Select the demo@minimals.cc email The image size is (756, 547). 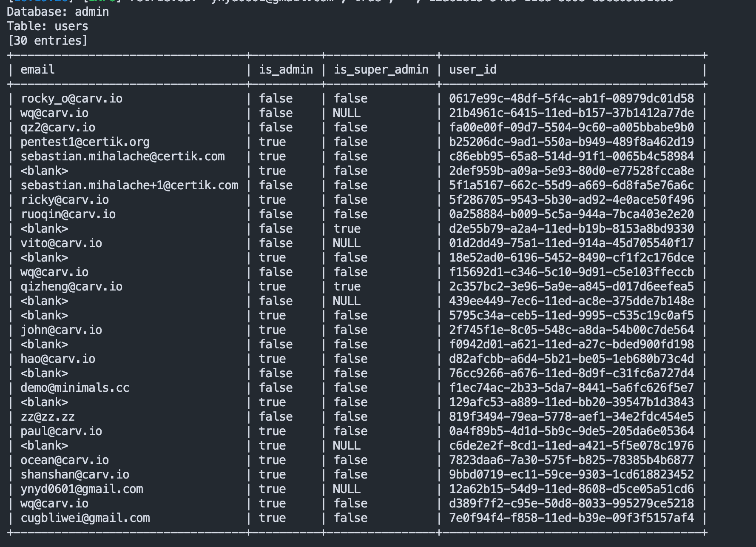[75, 388]
